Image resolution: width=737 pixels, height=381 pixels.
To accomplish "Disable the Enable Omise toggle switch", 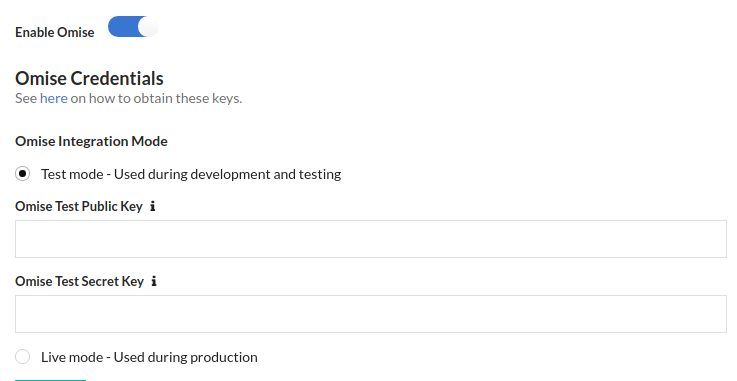I will [133, 27].
